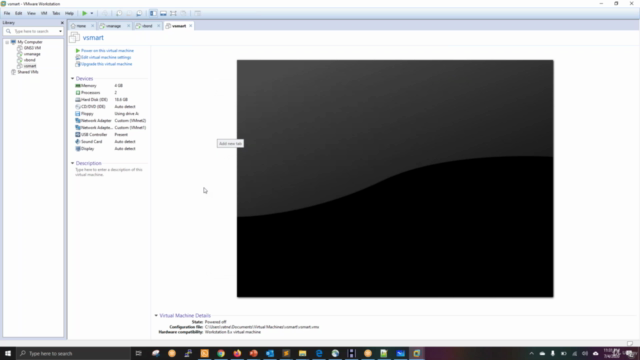
Task: Open Microsoft Edge from the taskbar
Action: point(319,353)
